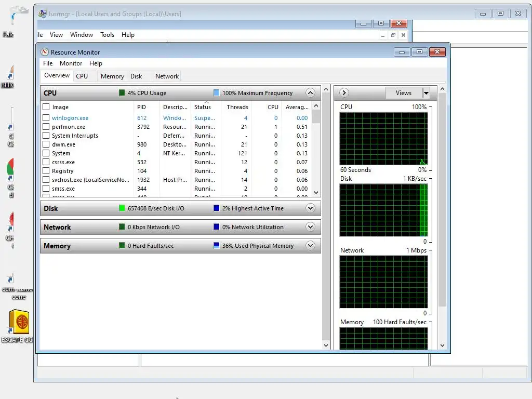Open the Tools menu in lusrmgr window
Viewport: 532px width, 399px height.
click(x=107, y=35)
